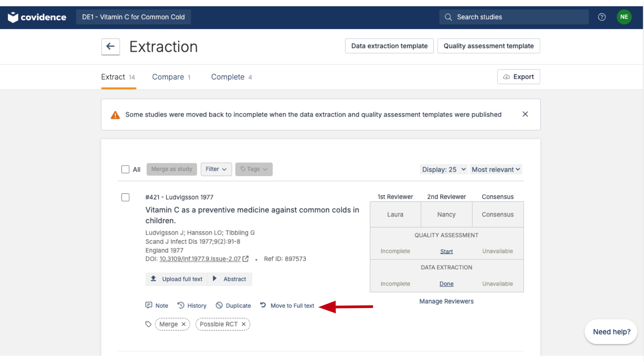The image size is (644, 362).
Task: Remove the Possible RCT tag
Action: click(244, 324)
